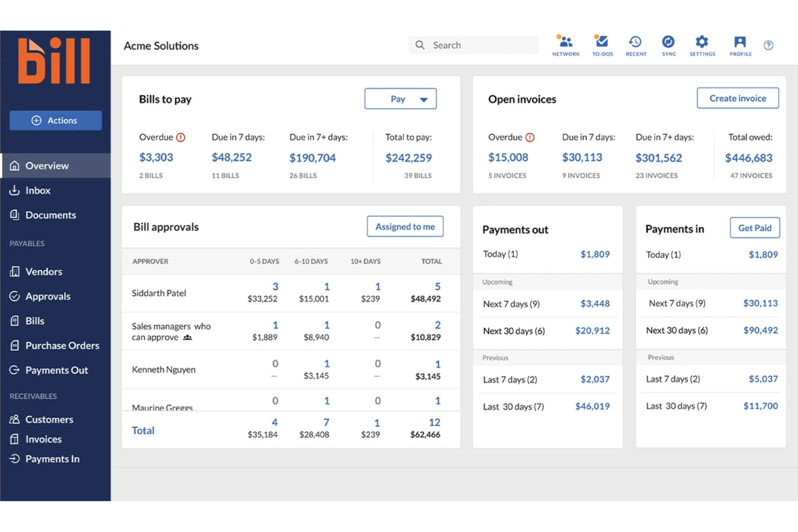
Task: Click the Payments Out arrow icon
Action: tap(15, 370)
